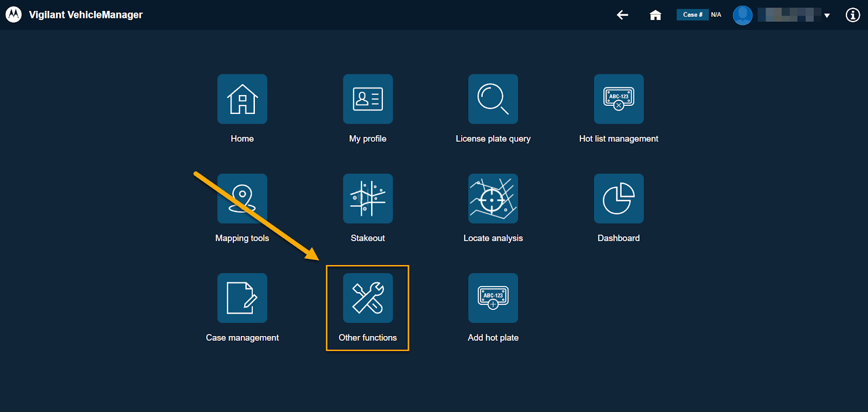Open the Locate analysis crosshair icon
The image size is (868, 412).
[493, 198]
